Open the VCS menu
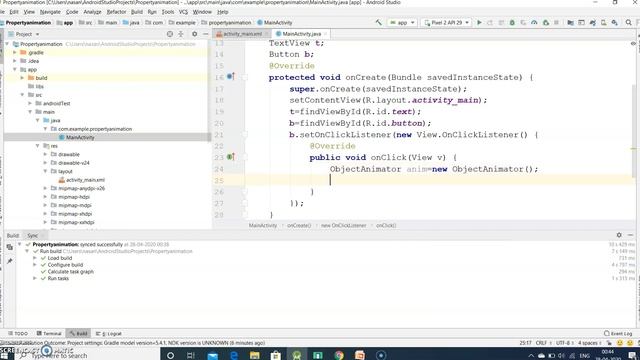 (x=183, y=12)
